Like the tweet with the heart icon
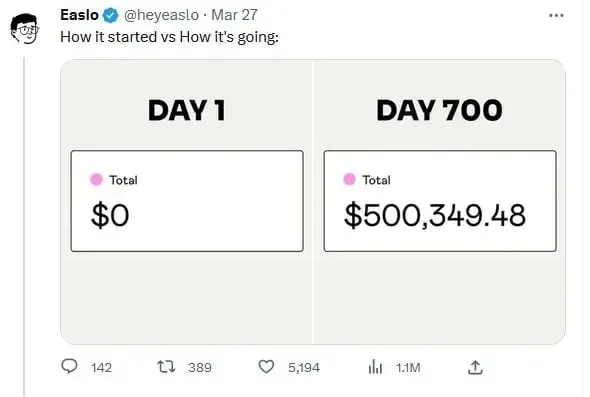The width and height of the screenshot is (590, 397). (x=266, y=367)
